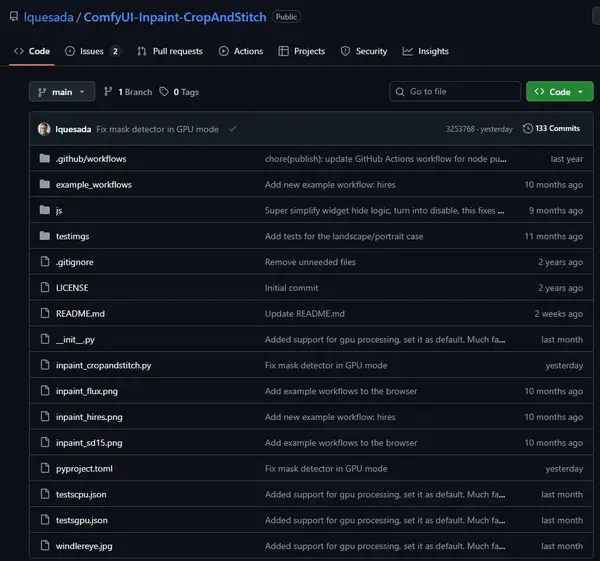
Task: Click the lquesada author name in commit bar
Action: (73, 129)
